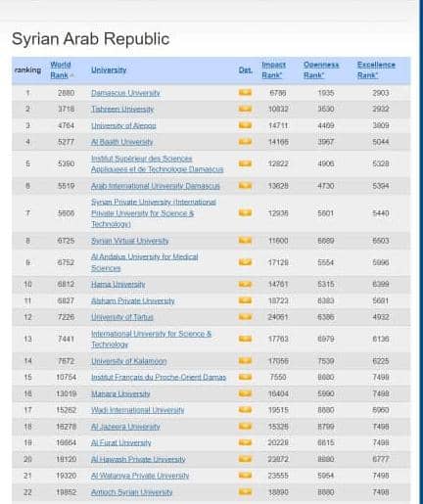Open Al Hawash Private University link
The height and width of the screenshot is (504, 423).
(138, 459)
